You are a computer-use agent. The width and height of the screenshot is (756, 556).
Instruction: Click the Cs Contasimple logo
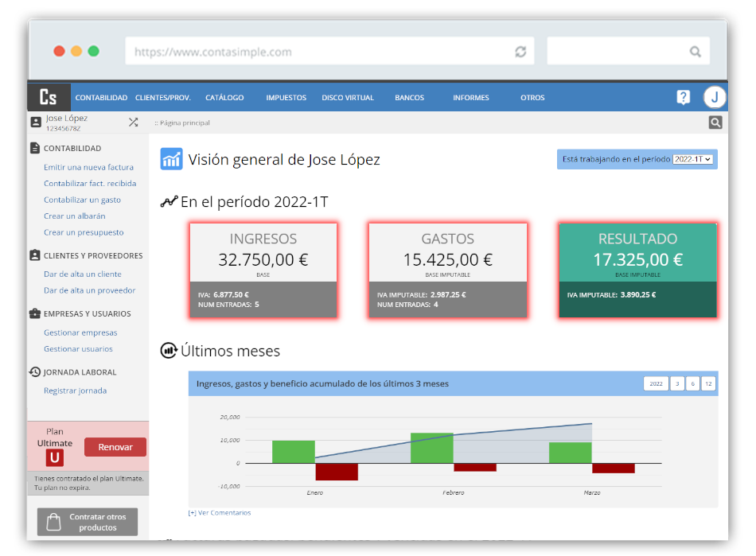click(49, 97)
